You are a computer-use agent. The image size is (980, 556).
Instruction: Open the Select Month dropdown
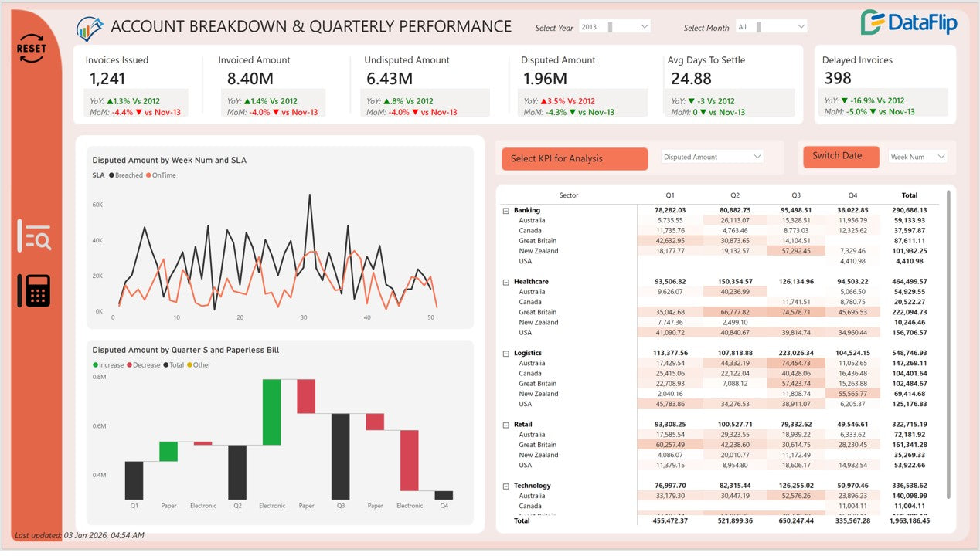pyautogui.click(x=771, y=27)
